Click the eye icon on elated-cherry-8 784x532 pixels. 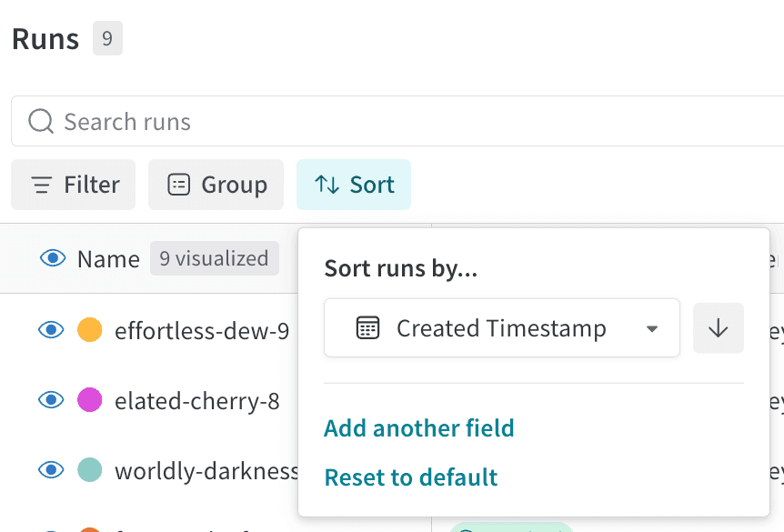coord(51,400)
